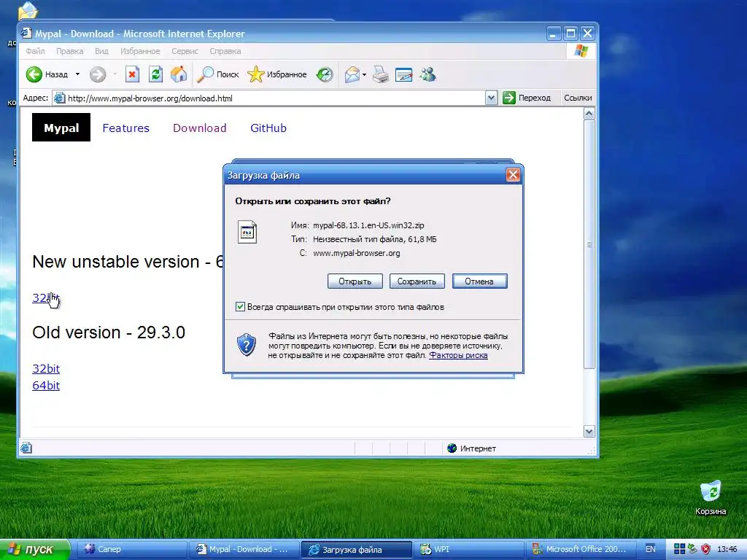
Task: Click 'www.mypal-browser.org' source text in dialog
Action: pyautogui.click(x=356, y=253)
